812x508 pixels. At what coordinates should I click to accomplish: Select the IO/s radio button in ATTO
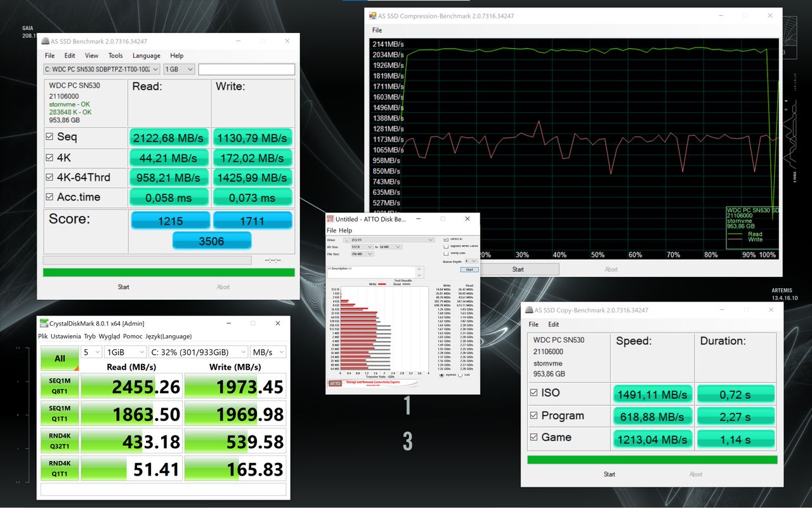pos(460,375)
